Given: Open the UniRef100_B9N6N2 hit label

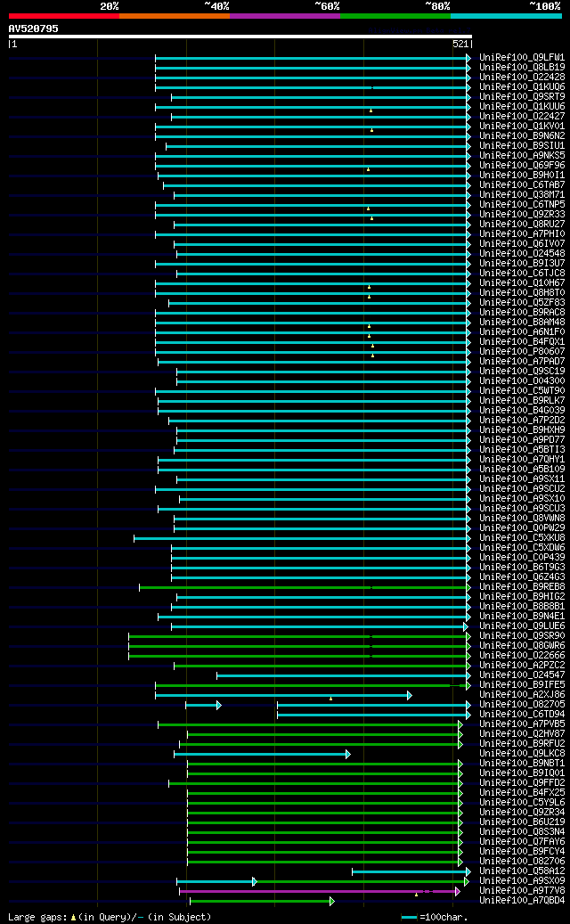Looking at the screenshot, I should pyautogui.click(x=522, y=136).
